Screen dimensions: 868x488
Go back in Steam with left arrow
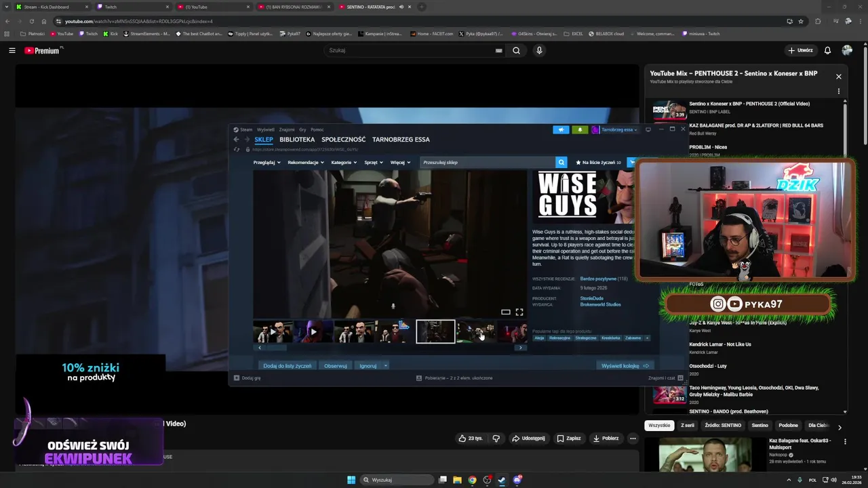[x=236, y=140]
